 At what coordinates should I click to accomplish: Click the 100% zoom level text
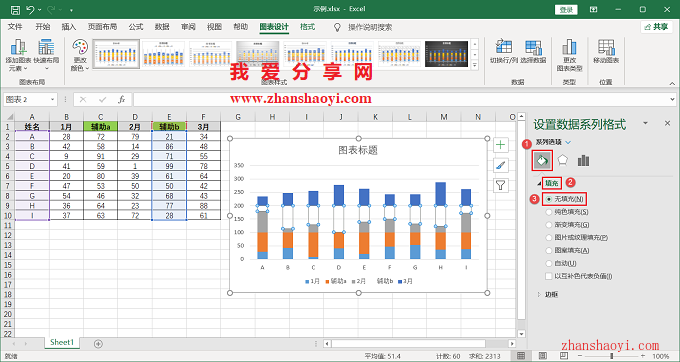click(x=661, y=356)
